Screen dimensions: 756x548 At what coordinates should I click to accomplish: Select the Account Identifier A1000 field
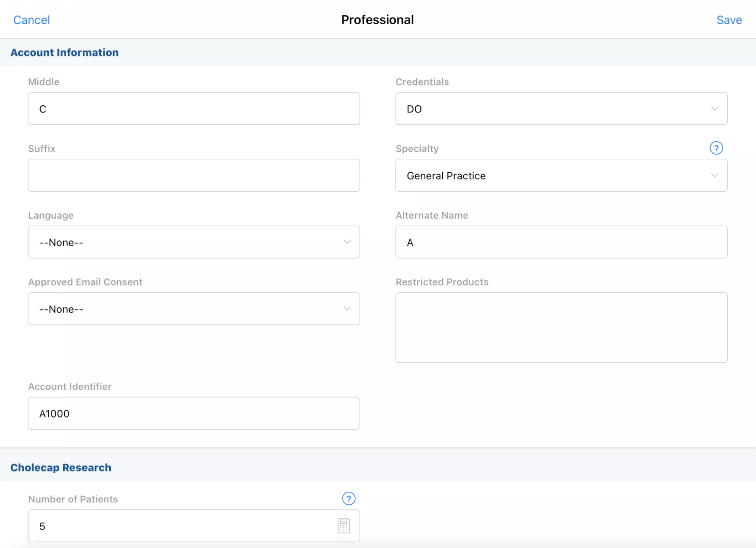(x=194, y=413)
